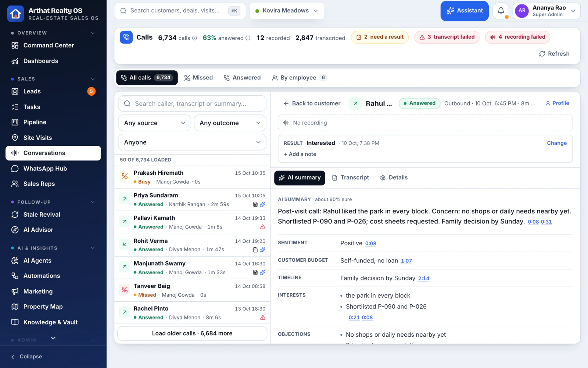Click the Refresh button
The width and height of the screenshot is (588, 368).
pyautogui.click(x=554, y=54)
